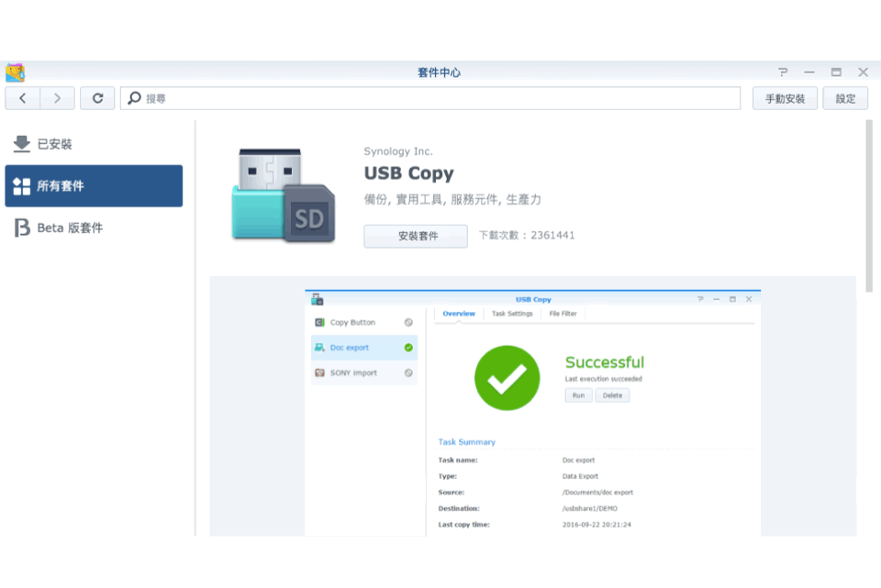Open the File Filter tab
This screenshot has height=588, width=881.
click(563, 313)
